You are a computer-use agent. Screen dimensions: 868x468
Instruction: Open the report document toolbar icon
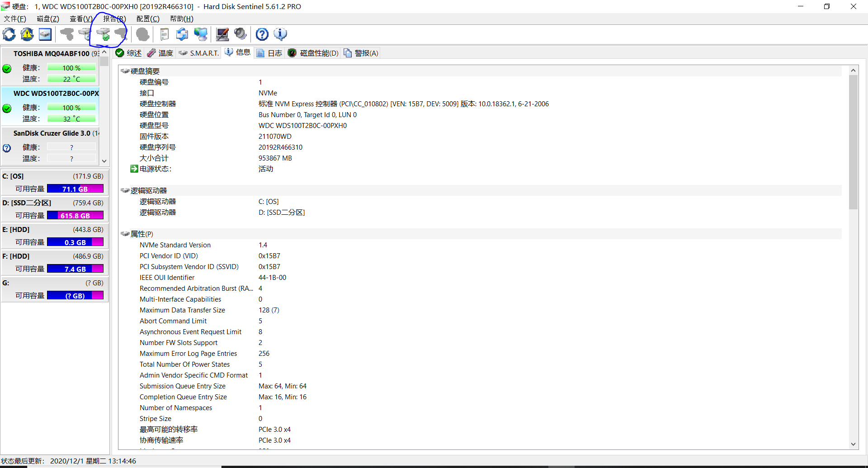[165, 34]
